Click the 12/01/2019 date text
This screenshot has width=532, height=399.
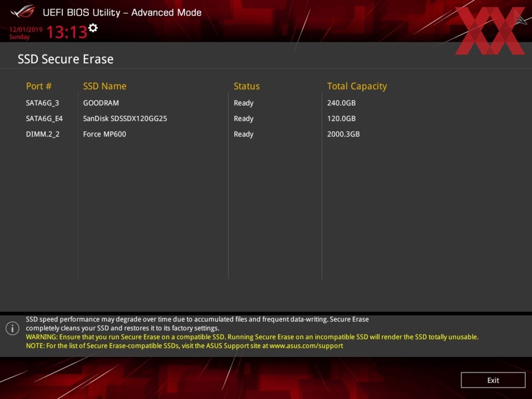(x=26, y=29)
